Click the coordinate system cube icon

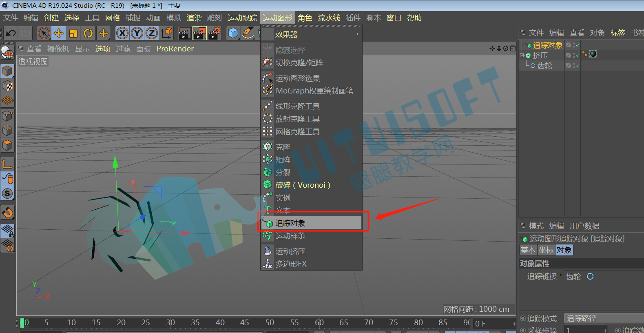pyautogui.click(x=166, y=33)
